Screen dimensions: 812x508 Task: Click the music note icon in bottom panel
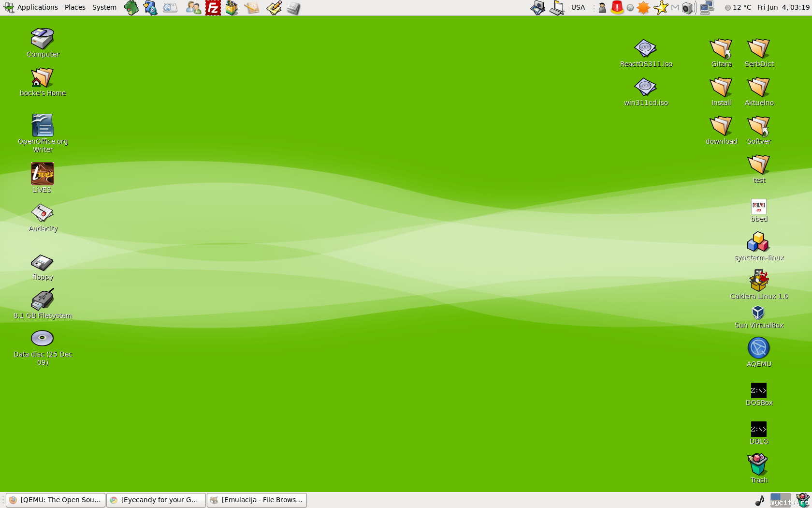click(760, 500)
